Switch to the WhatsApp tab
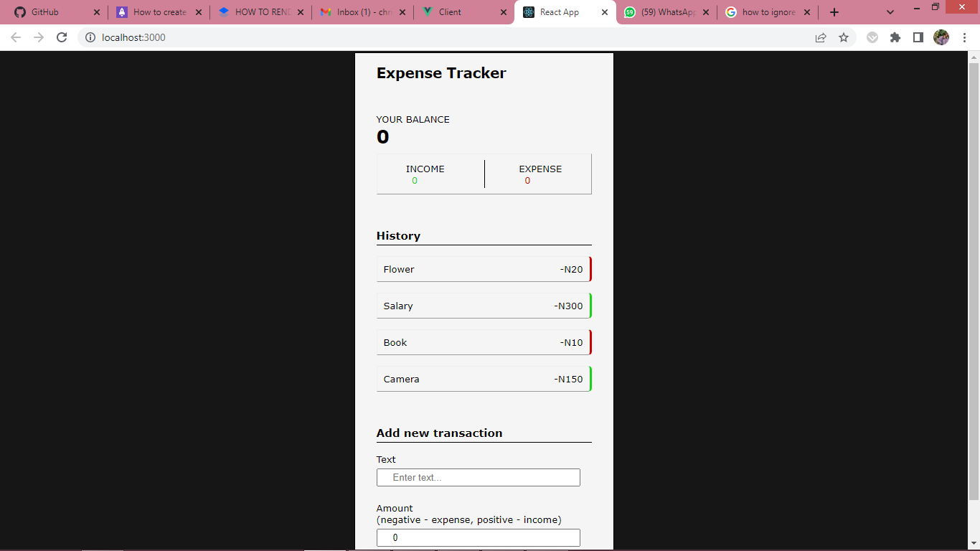The height and width of the screenshot is (551, 980). coord(664,12)
